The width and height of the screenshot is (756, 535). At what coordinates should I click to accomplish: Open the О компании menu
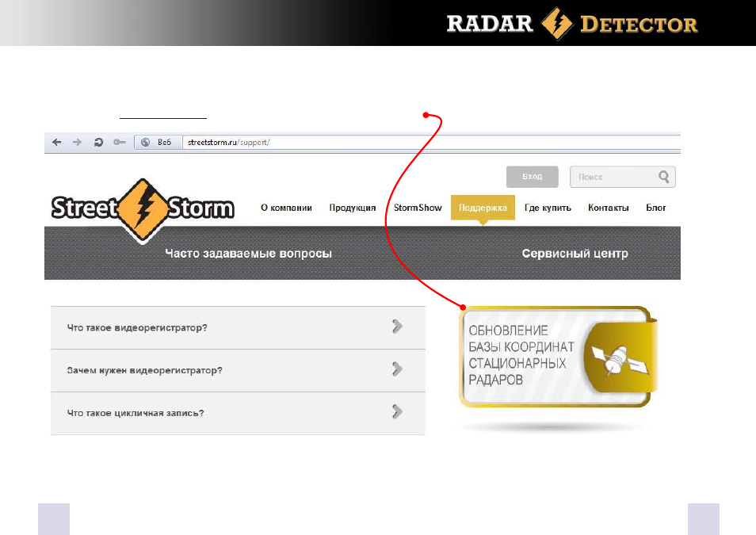[286, 208]
